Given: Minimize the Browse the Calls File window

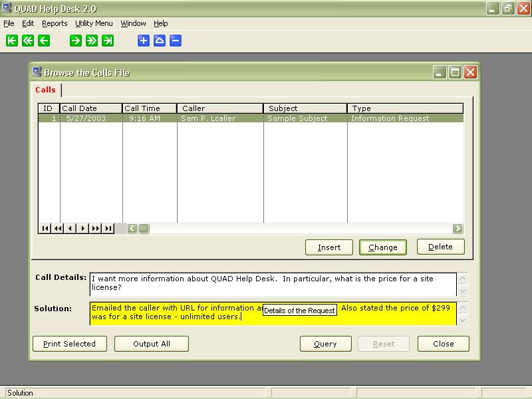Looking at the screenshot, I should pos(440,72).
